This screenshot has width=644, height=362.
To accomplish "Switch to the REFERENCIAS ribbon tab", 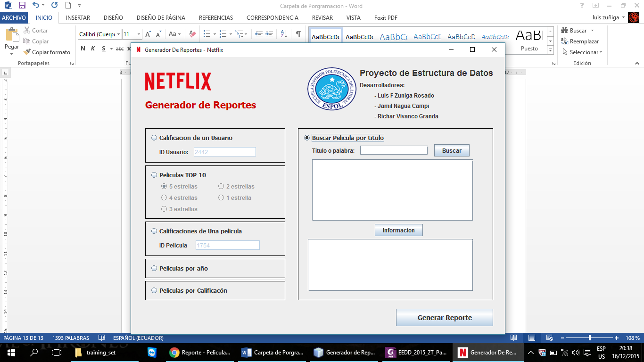I will coord(215,18).
